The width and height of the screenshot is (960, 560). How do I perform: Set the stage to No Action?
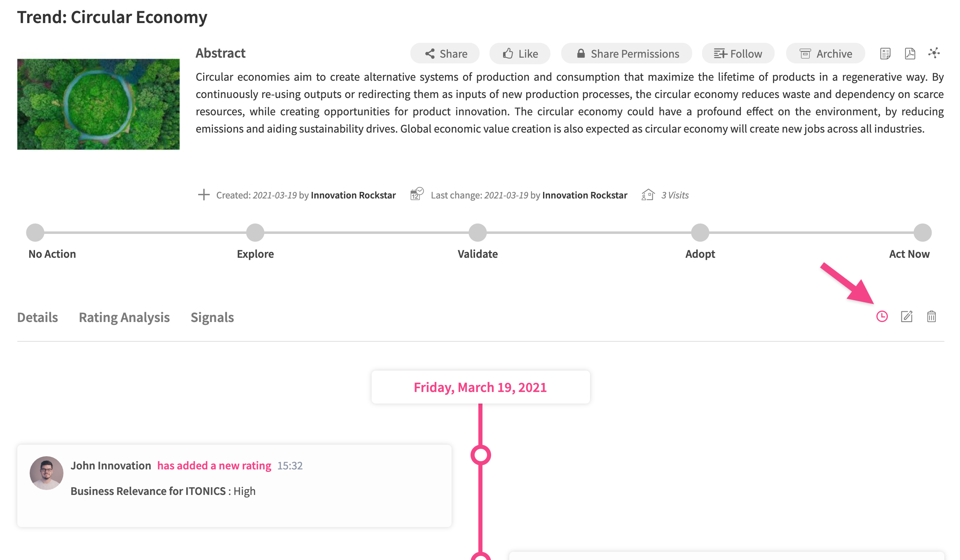(x=35, y=233)
